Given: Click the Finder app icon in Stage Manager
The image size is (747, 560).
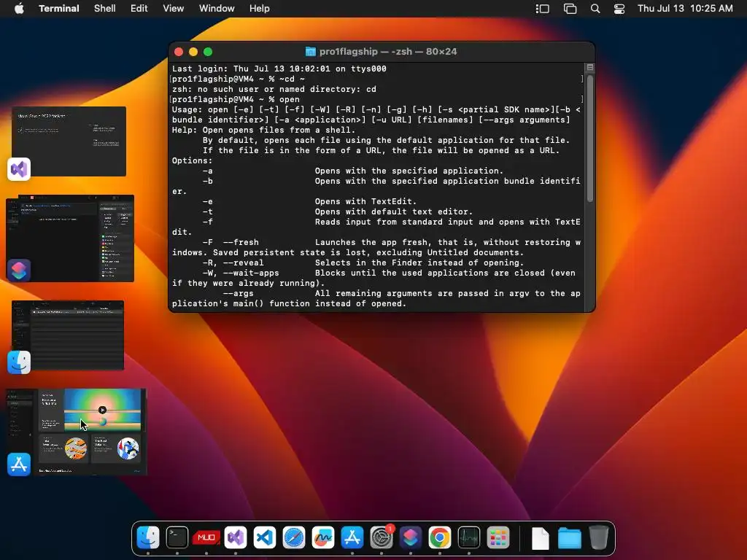Looking at the screenshot, I should pos(19,362).
